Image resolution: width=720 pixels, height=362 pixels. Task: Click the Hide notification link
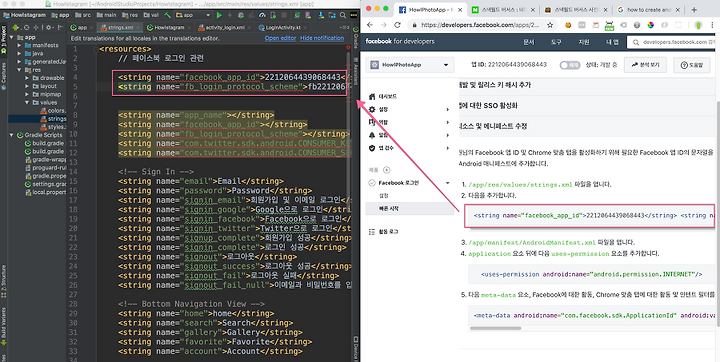[322, 38]
